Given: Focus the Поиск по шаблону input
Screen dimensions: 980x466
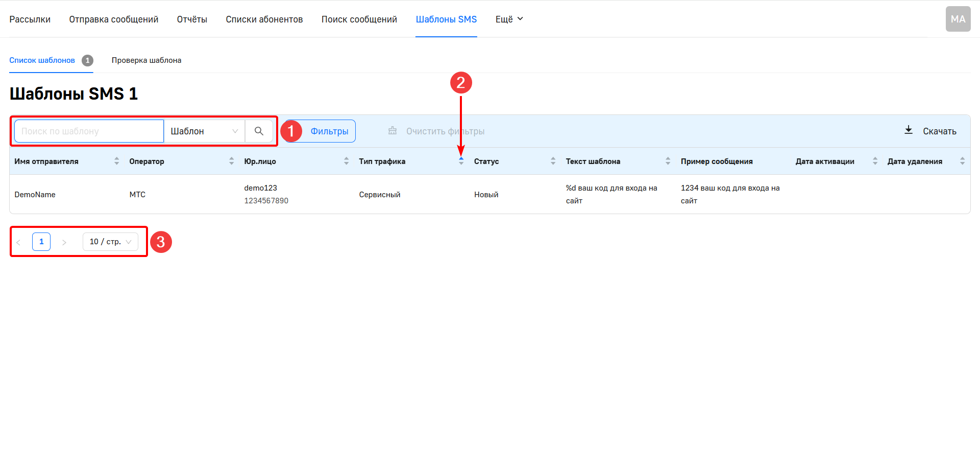Looking at the screenshot, I should click(x=89, y=131).
